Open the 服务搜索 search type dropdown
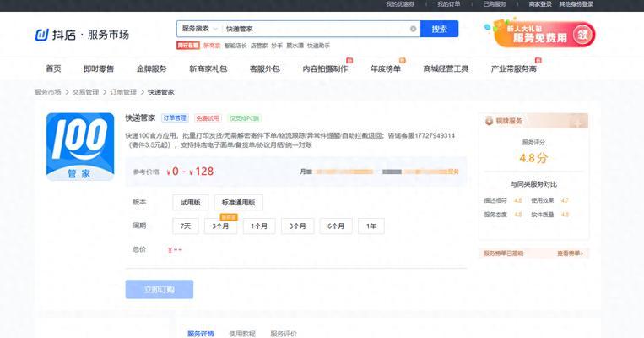 [199, 29]
